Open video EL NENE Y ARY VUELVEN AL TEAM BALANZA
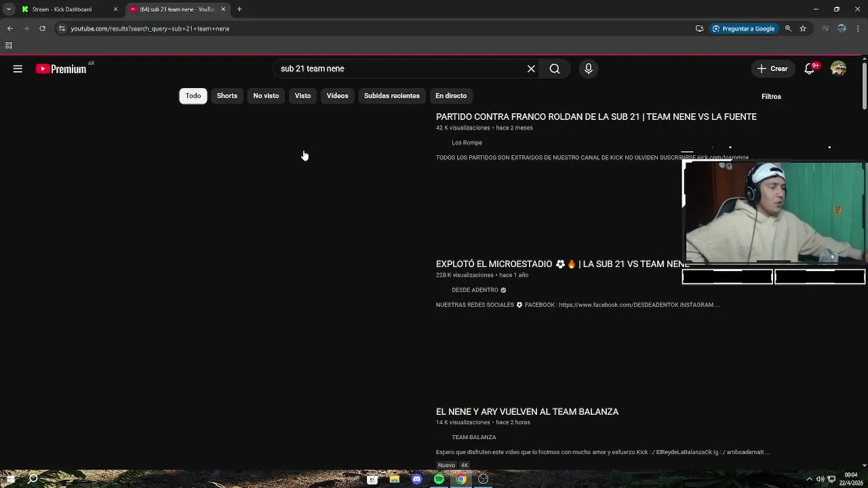 [x=527, y=411]
